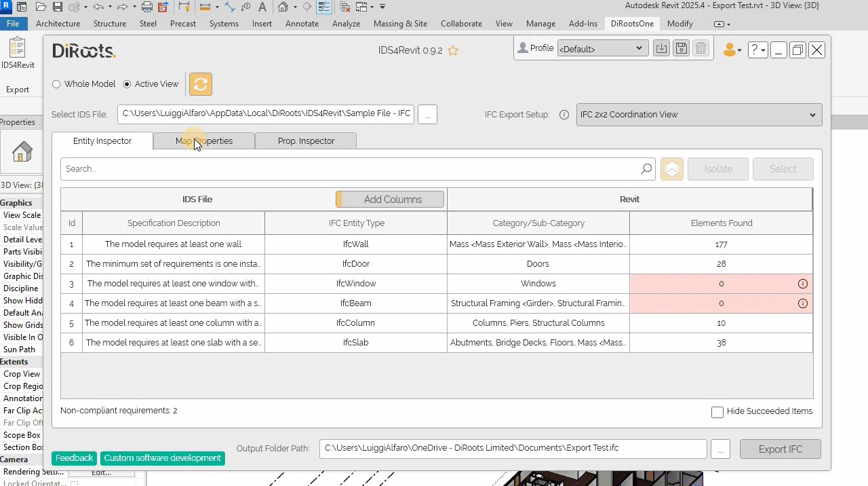This screenshot has height=486, width=868.
Task: Select the Active View radio button
Action: [127, 84]
